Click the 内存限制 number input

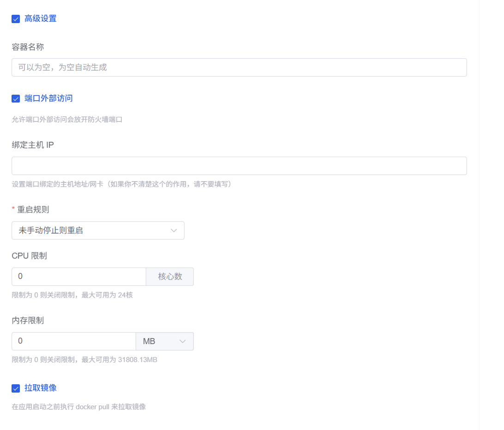click(x=74, y=341)
